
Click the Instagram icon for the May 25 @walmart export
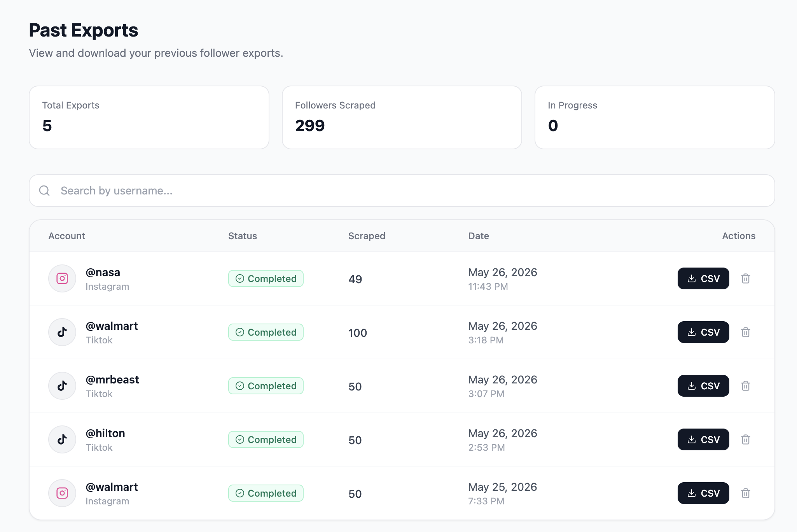click(x=62, y=493)
